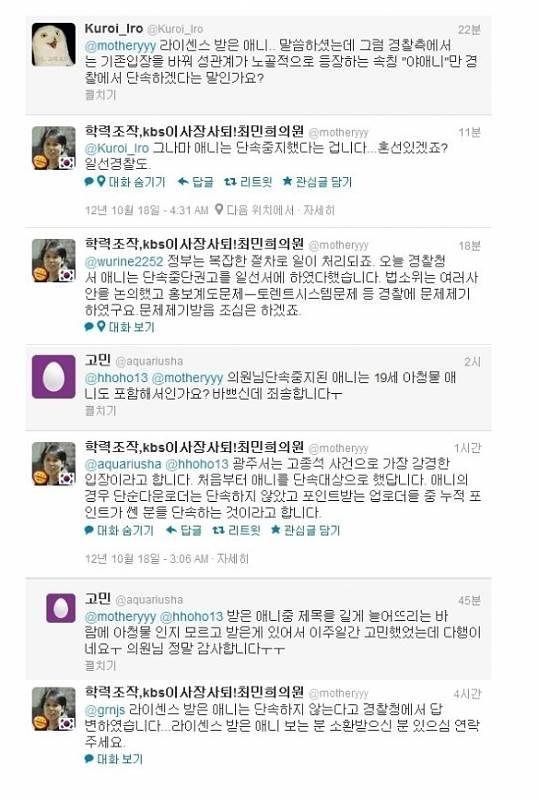Open the @Kuroi_Iro mention in the 11분 tweet
This screenshot has width=539, height=800.
117,148
